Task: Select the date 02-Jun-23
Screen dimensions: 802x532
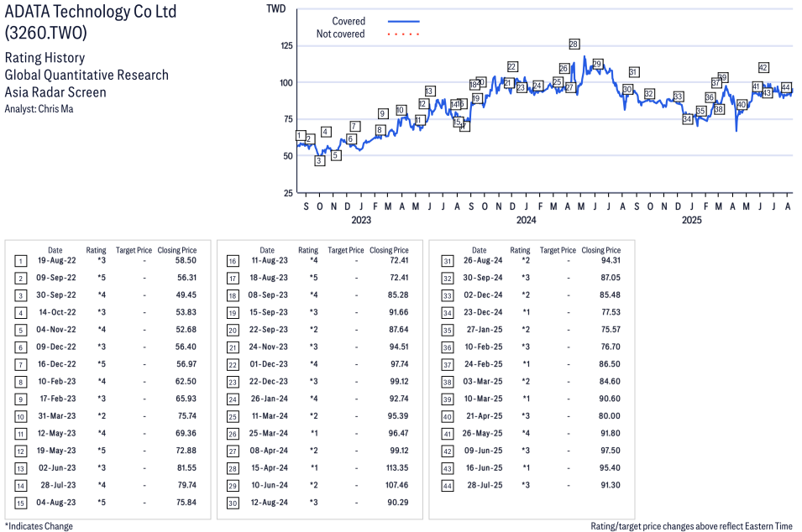Action: (x=57, y=467)
